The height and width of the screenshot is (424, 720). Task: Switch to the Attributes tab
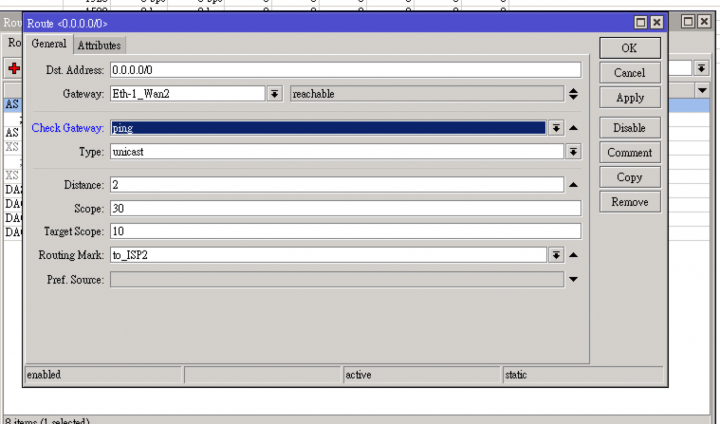[99, 45]
